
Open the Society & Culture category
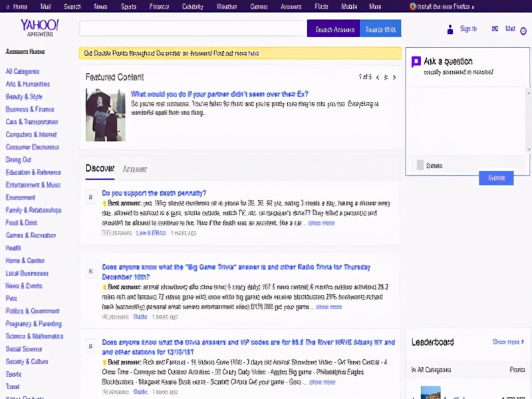(27, 361)
